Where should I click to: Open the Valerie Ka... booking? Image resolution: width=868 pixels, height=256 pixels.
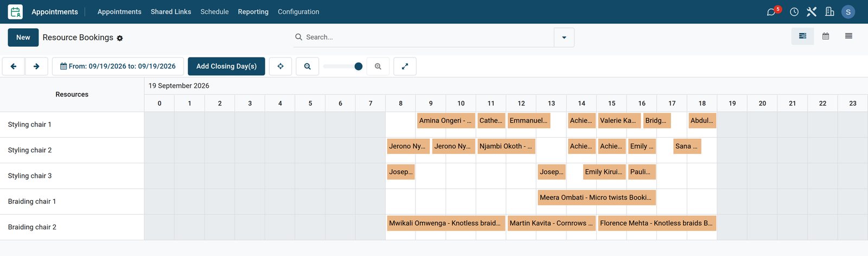619,120
